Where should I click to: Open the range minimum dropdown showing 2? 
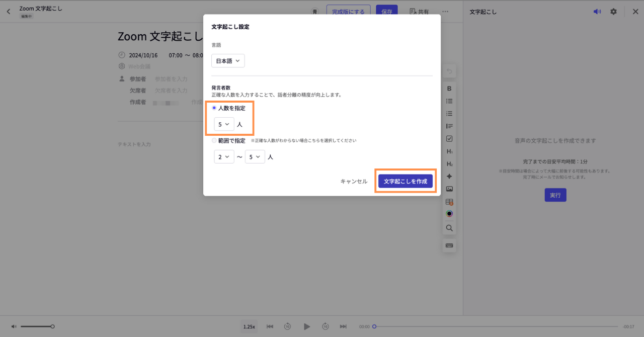click(x=224, y=157)
